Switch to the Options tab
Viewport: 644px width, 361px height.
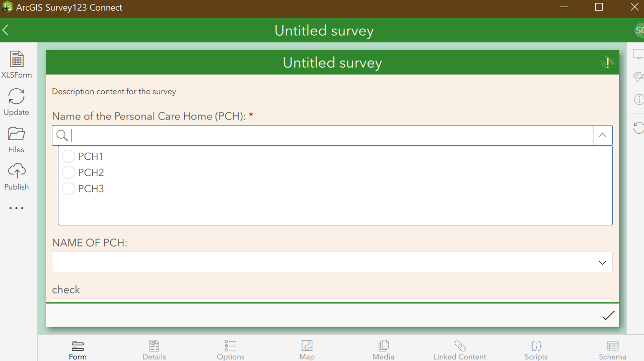pyautogui.click(x=231, y=349)
